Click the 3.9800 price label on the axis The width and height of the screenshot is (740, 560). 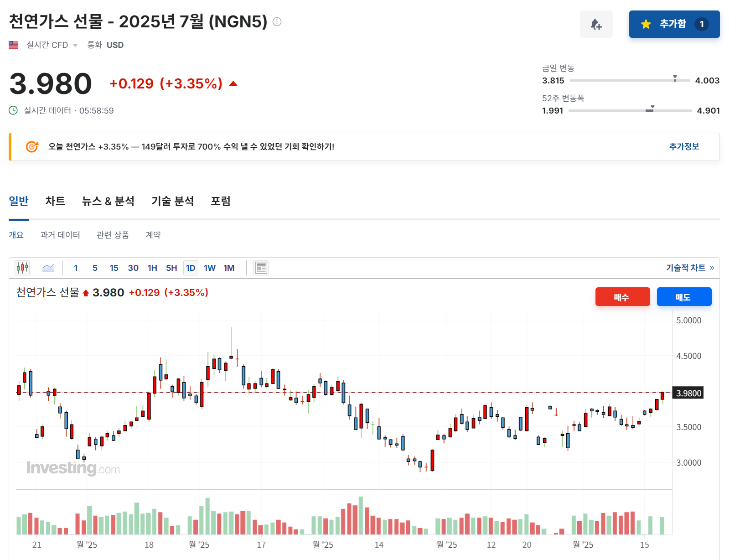[x=689, y=393]
